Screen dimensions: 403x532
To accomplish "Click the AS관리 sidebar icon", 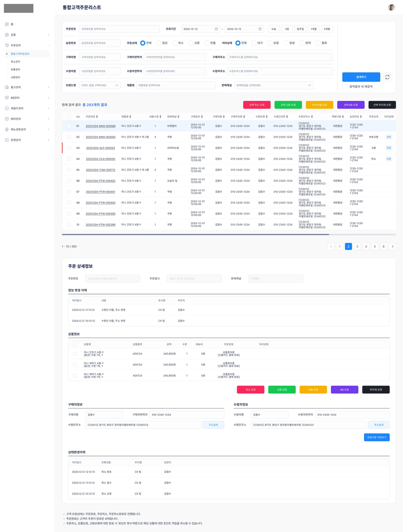I will coord(7,98).
